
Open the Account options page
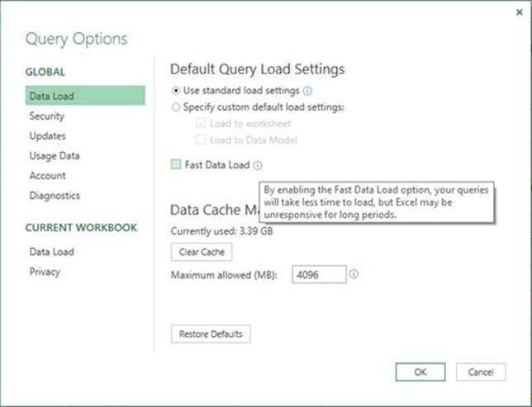click(47, 176)
